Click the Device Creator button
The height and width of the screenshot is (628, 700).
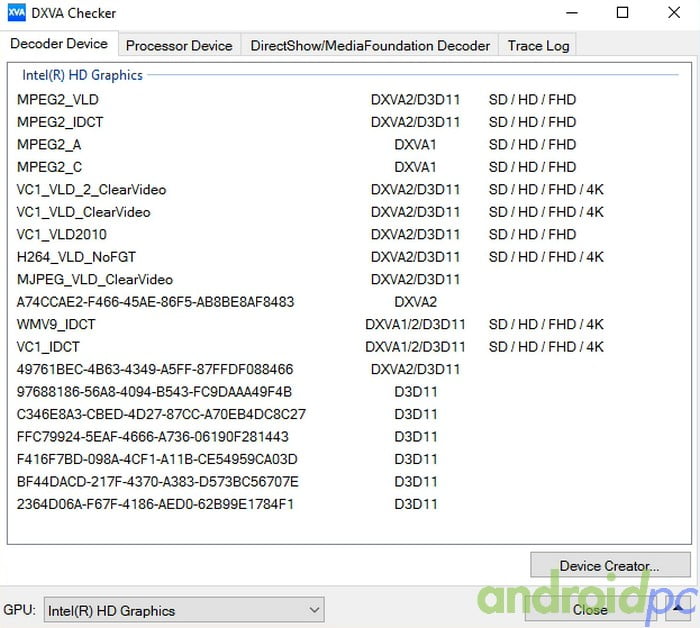tap(610, 566)
